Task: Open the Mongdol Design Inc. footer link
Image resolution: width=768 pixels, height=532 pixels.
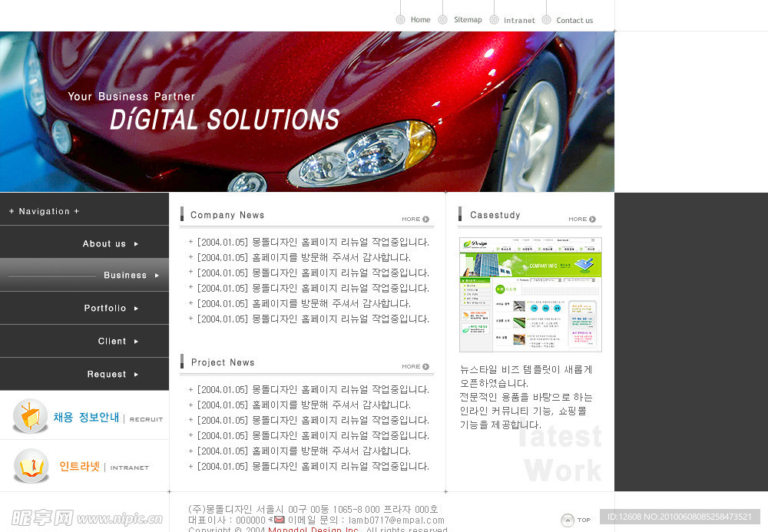Action: [313, 529]
